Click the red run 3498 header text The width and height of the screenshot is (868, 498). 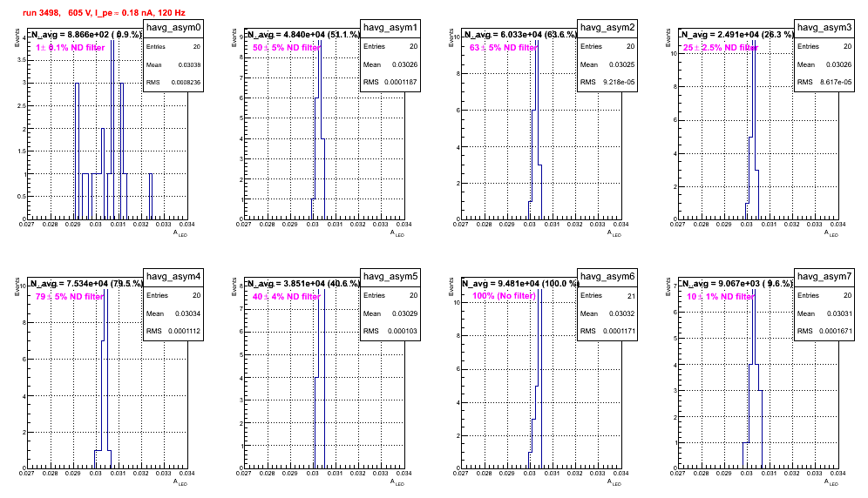coord(104,12)
